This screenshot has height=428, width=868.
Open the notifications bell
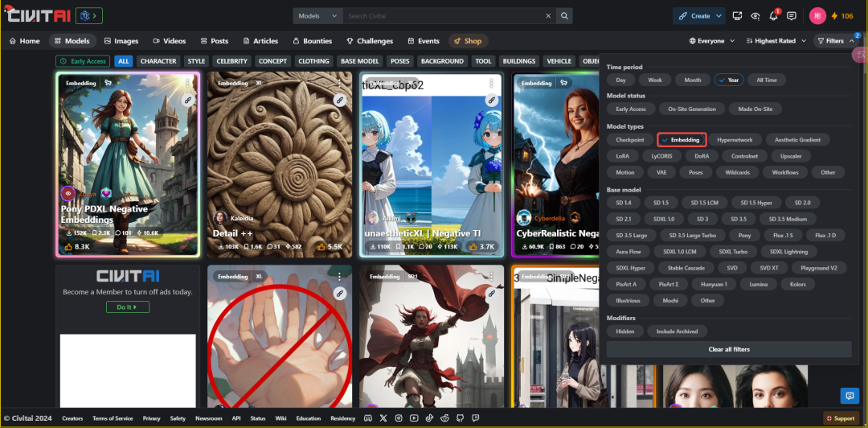click(x=773, y=15)
